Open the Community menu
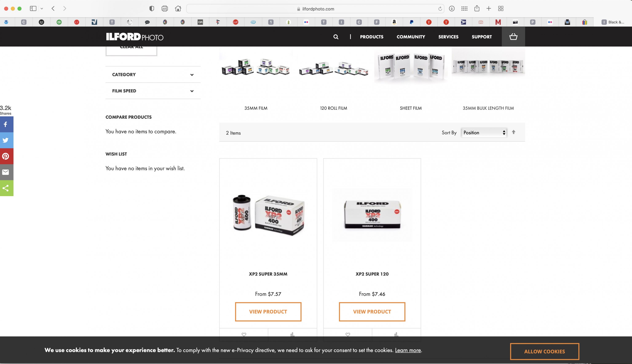Image resolution: width=632 pixels, height=364 pixels. click(411, 37)
